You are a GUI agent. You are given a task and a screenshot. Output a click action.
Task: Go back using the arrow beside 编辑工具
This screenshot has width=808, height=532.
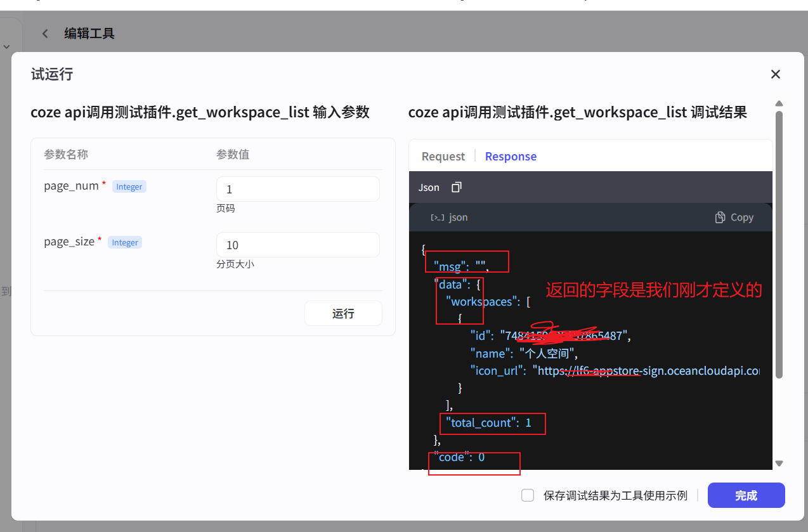[x=45, y=34]
